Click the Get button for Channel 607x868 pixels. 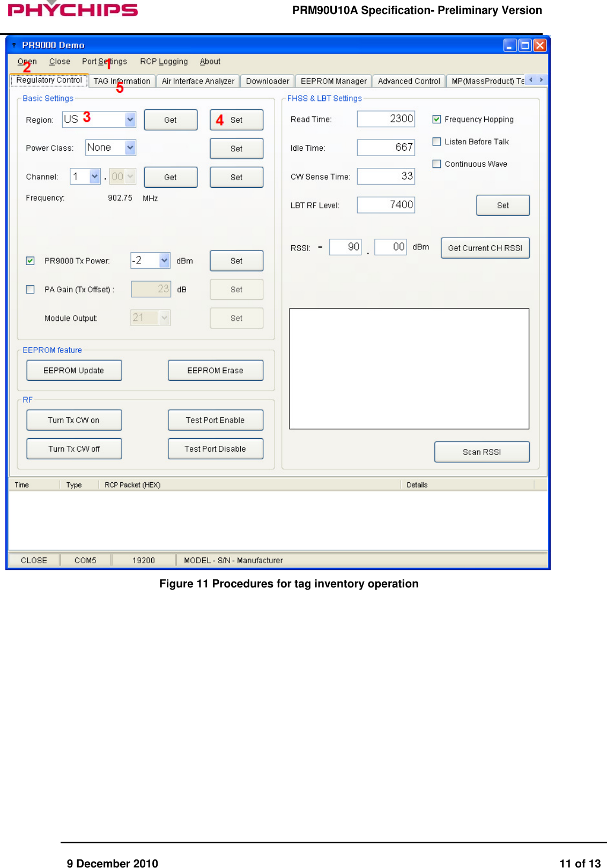[171, 178]
